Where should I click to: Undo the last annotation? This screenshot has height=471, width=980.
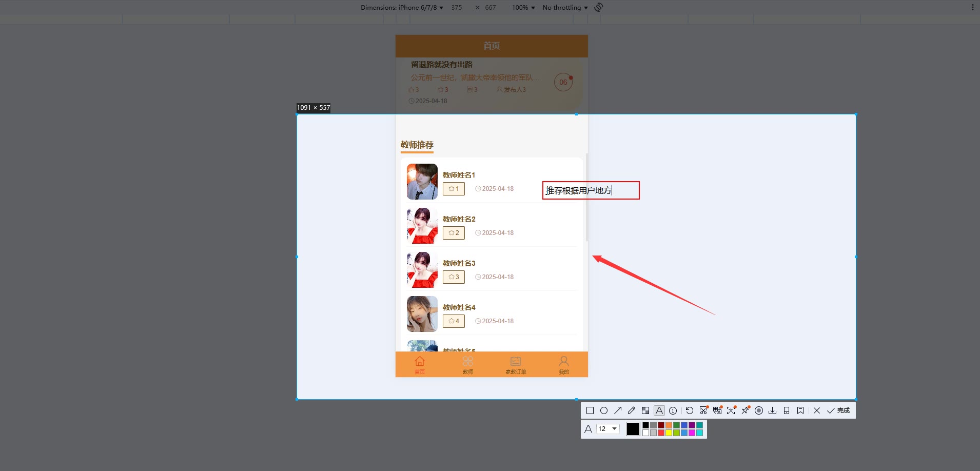pos(690,410)
